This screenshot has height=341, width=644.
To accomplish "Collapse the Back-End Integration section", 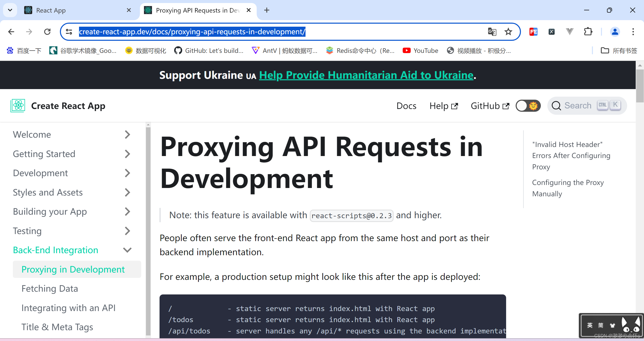I will (x=127, y=250).
